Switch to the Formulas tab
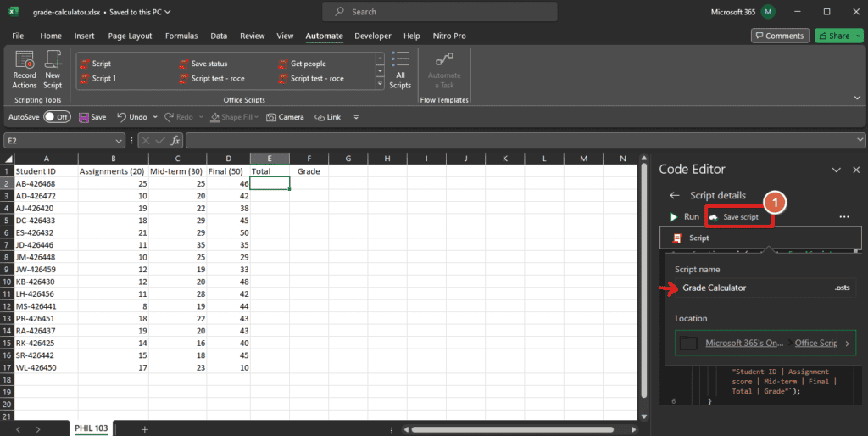This screenshot has height=436, width=868. [x=181, y=36]
